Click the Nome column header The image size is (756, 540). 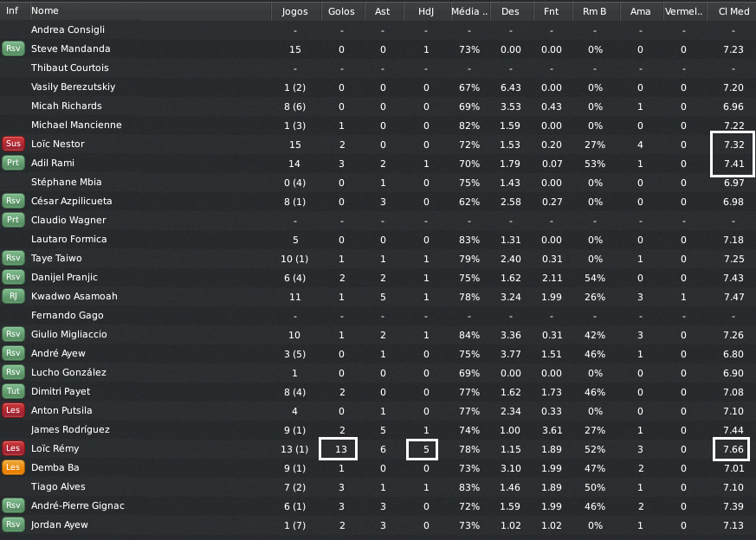tap(45, 11)
